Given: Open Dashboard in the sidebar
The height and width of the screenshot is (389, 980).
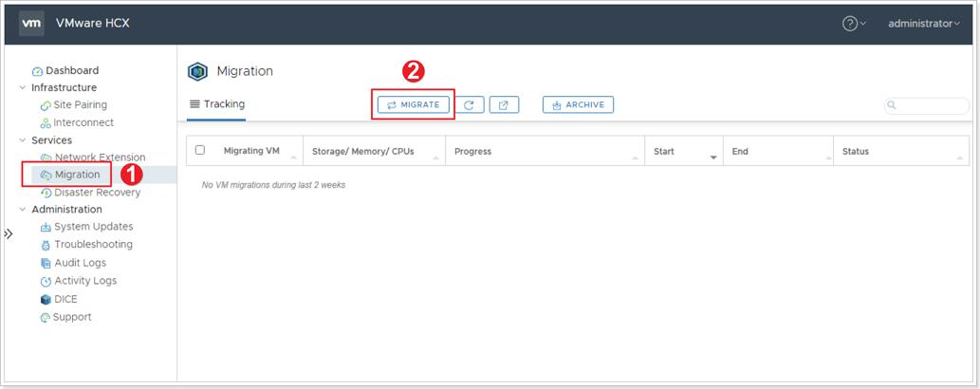Looking at the screenshot, I should point(72,70).
